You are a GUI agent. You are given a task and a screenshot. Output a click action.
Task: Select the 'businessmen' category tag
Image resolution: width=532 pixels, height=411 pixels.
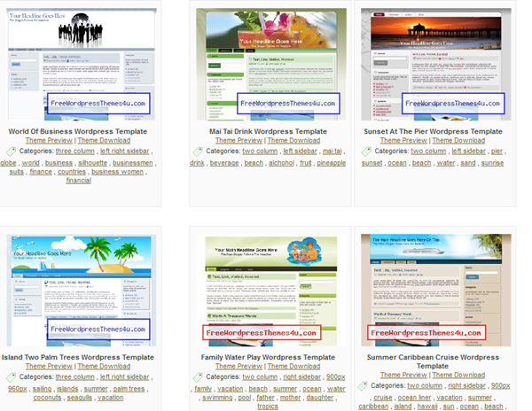(x=133, y=163)
